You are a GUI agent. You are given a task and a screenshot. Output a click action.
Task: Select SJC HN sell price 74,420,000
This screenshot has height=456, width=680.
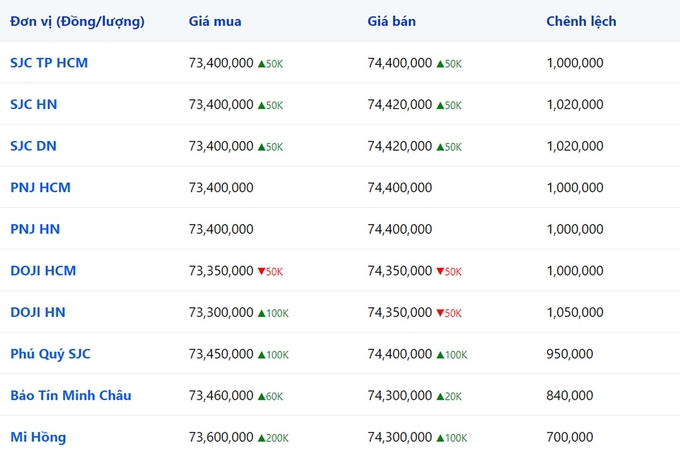pyautogui.click(x=400, y=105)
